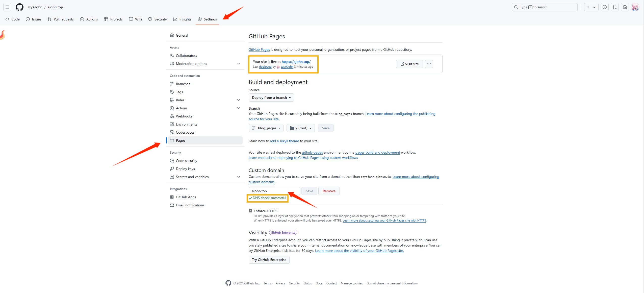The width and height of the screenshot is (644, 293).
Task: Open the https://ajohn.top/ link
Action: click(296, 62)
